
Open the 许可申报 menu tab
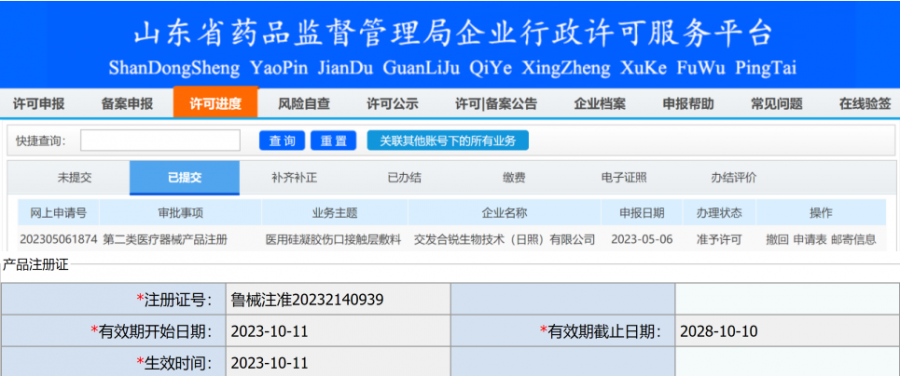(38, 104)
